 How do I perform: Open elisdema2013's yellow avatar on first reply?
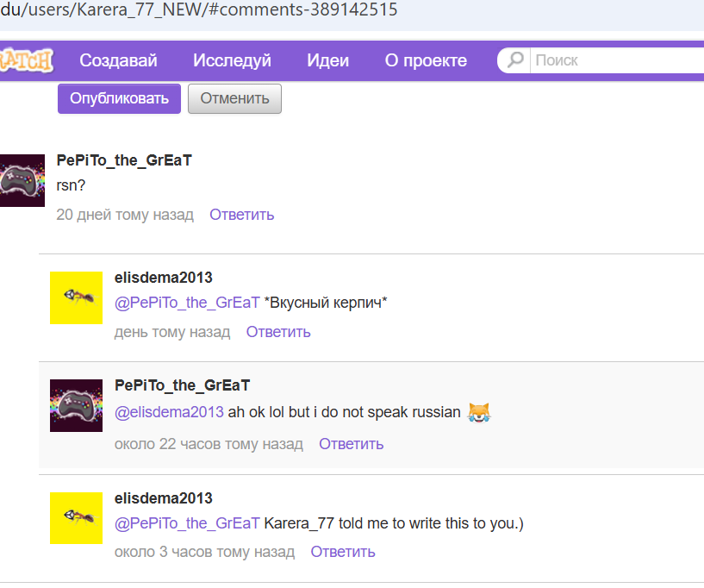point(76,297)
